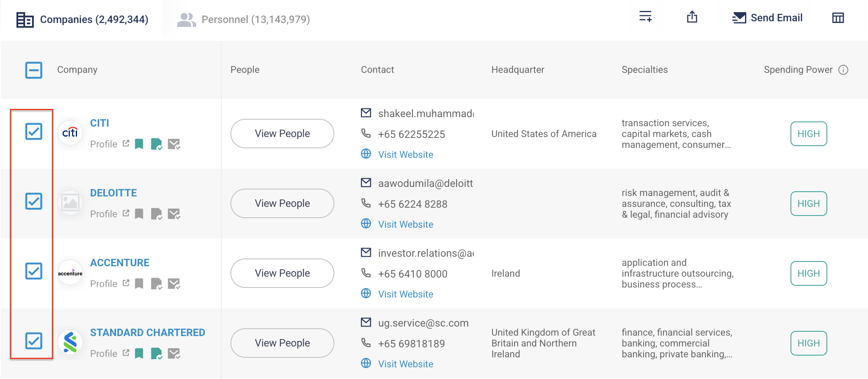The image size is (868, 379).
Task: Click the export/share icon in the toolbar
Action: [692, 16]
